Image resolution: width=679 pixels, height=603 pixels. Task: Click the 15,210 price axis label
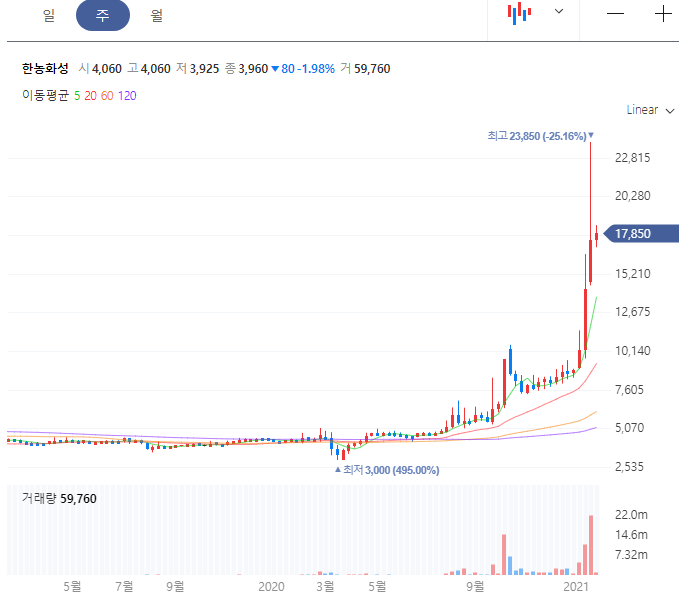(633, 274)
